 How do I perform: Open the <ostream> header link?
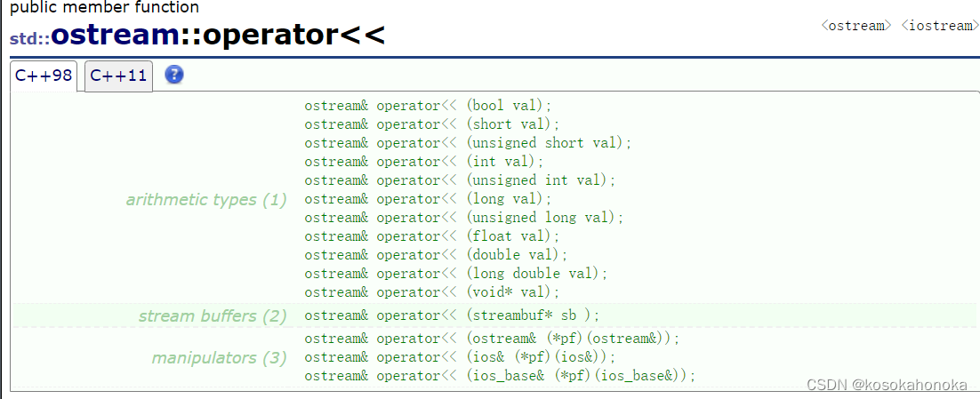coord(855,26)
